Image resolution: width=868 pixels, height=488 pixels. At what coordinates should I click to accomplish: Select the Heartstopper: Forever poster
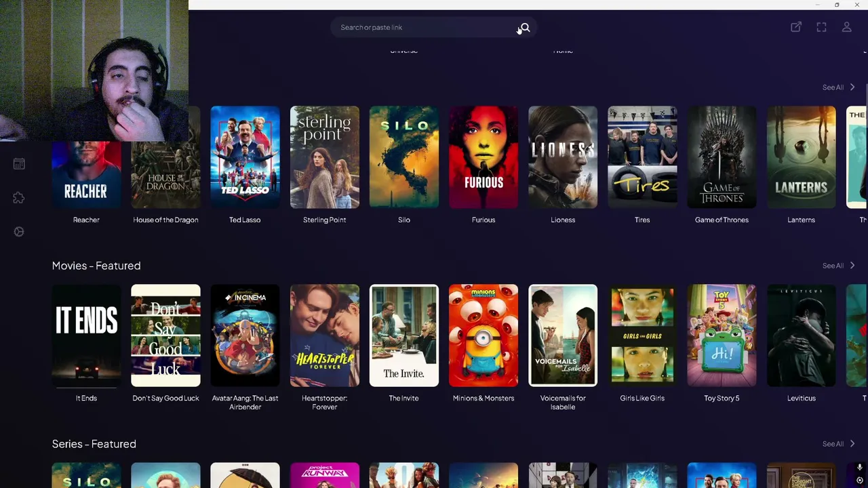tap(324, 335)
